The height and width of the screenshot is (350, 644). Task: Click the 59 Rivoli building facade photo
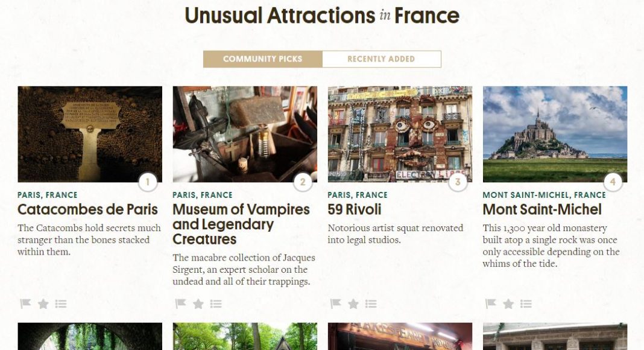point(400,134)
